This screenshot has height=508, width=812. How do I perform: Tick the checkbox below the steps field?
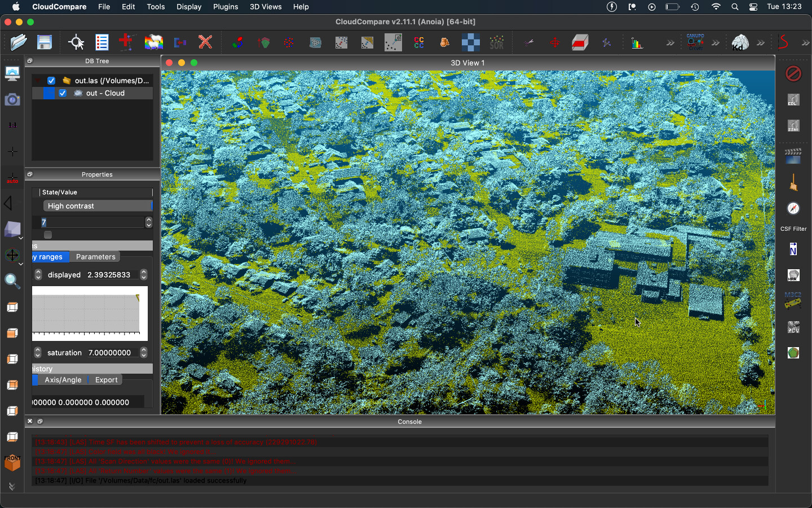[48, 235]
